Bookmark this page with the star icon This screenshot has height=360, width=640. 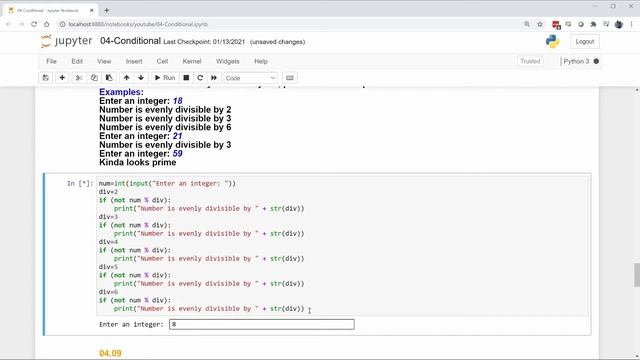tap(540, 24)
